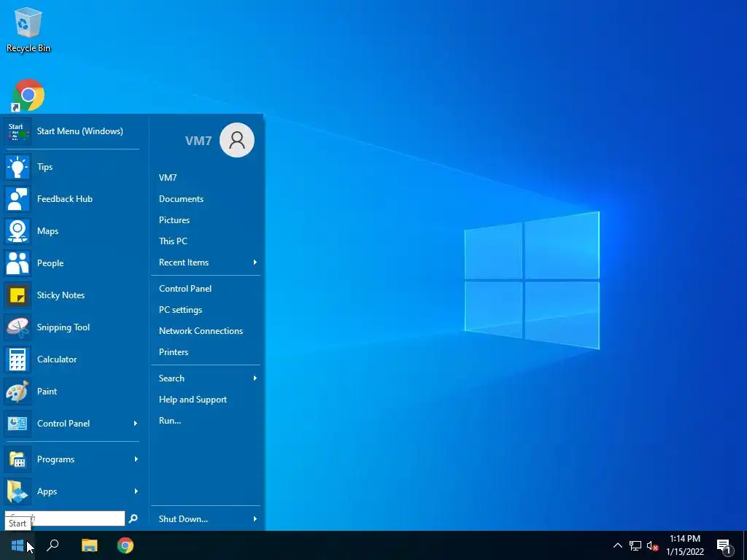The height and width of the screenshot is (560, 747).
Task: Open taskbar Search magnifier icon
Action: (x=53, y=545)
